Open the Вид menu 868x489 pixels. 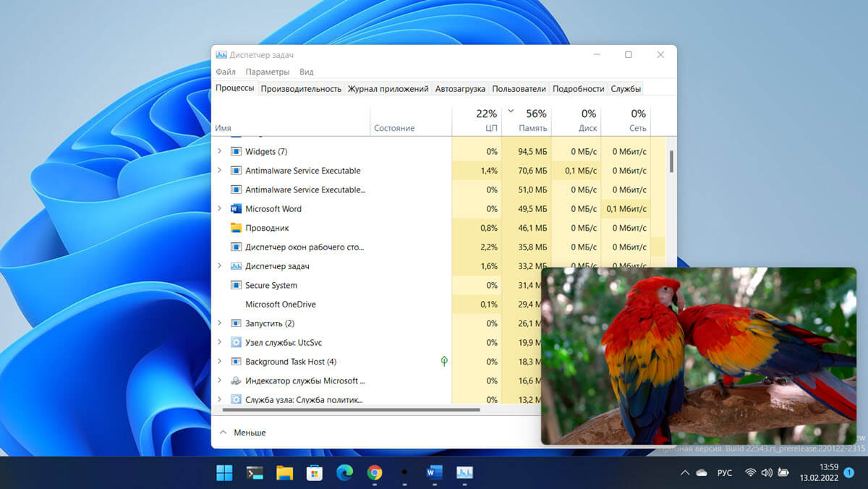306,72
